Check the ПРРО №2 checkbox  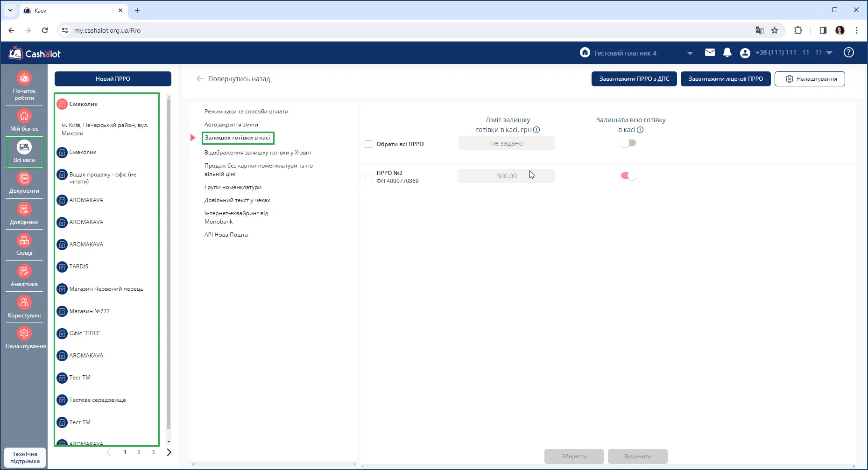[368, 176]
